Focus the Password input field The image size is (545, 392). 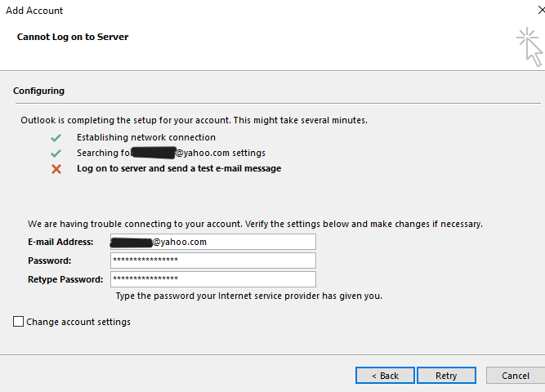point(213,261)
